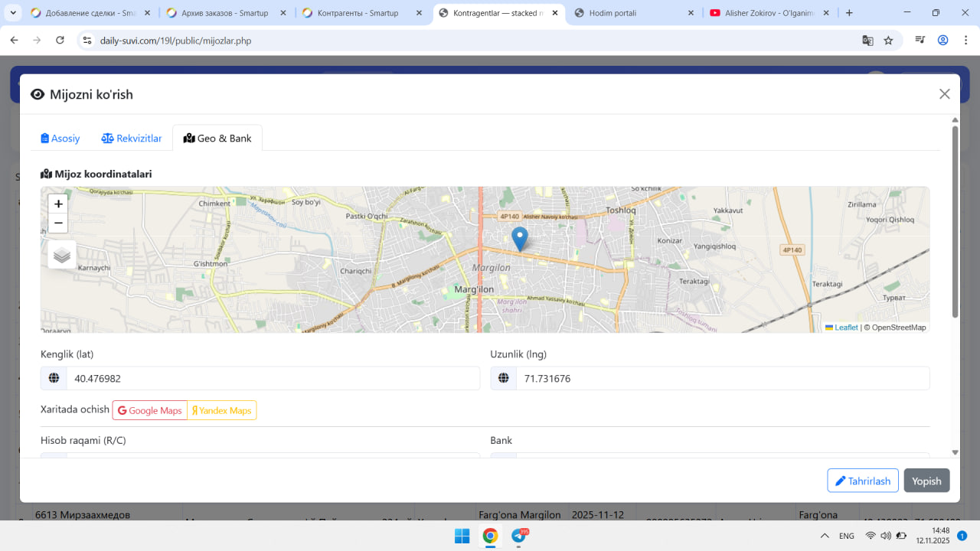Select the Geo & Bank tab
Screen dimensions: 980x551
click(x=217, y=139)
